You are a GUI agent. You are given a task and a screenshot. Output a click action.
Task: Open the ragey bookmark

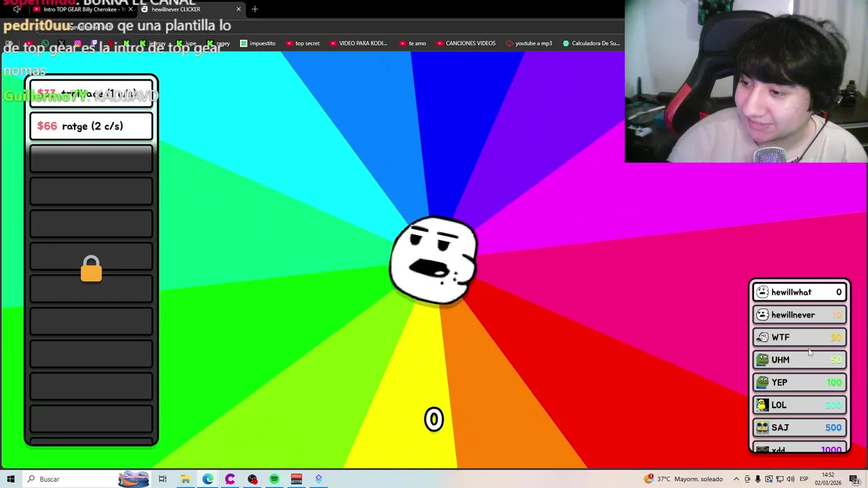pos(218,43)
